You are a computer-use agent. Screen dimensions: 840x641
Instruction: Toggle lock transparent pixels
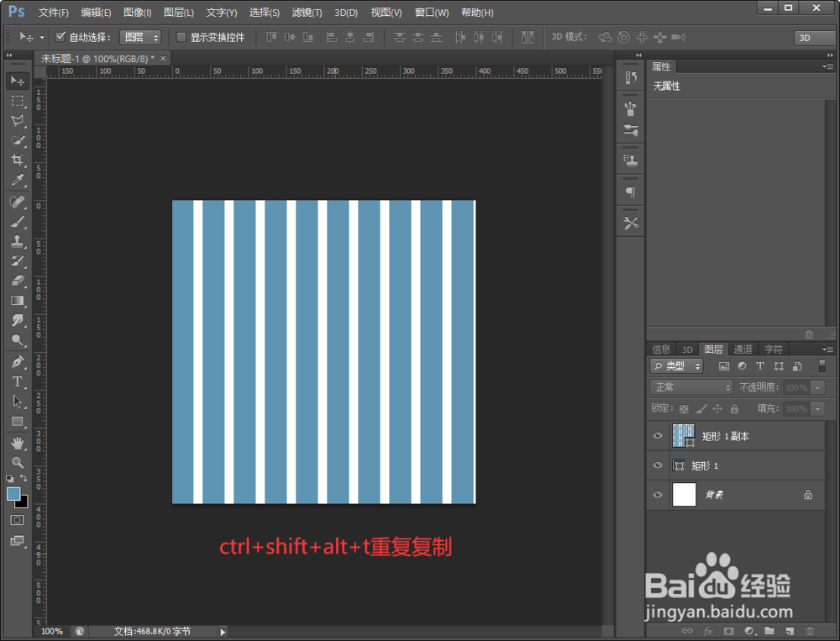(684, 409)
